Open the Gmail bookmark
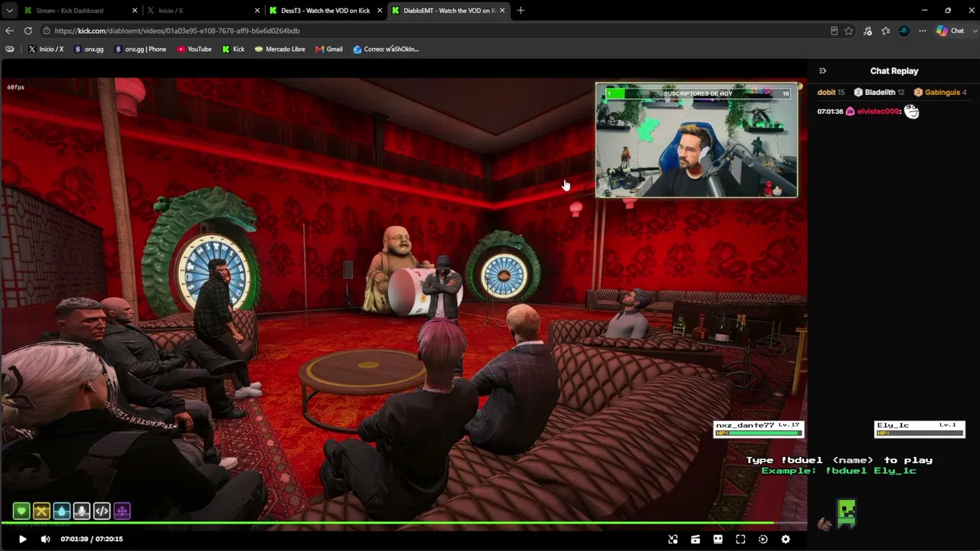The image size is (980, 551). (x=329, y=49)
